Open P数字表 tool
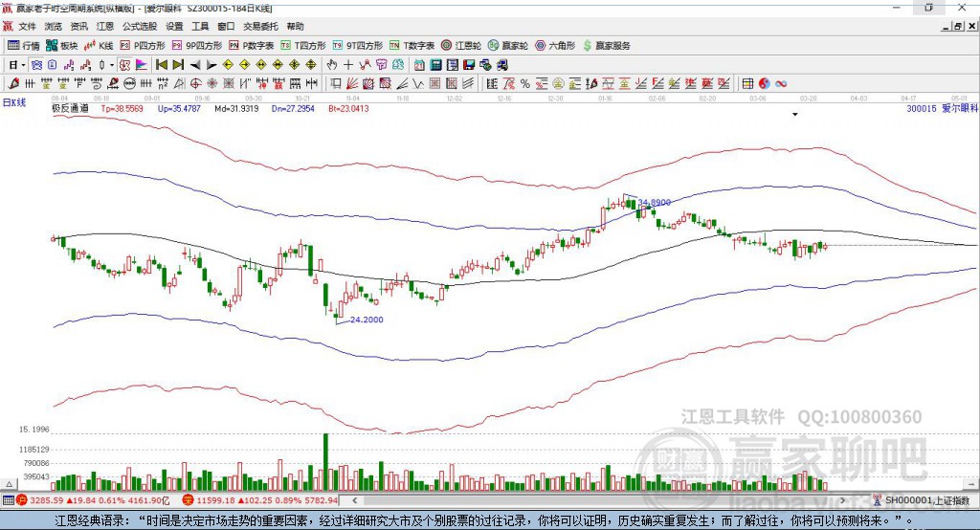980x530 pixels. pyautogui.click(x=252, y=46)
